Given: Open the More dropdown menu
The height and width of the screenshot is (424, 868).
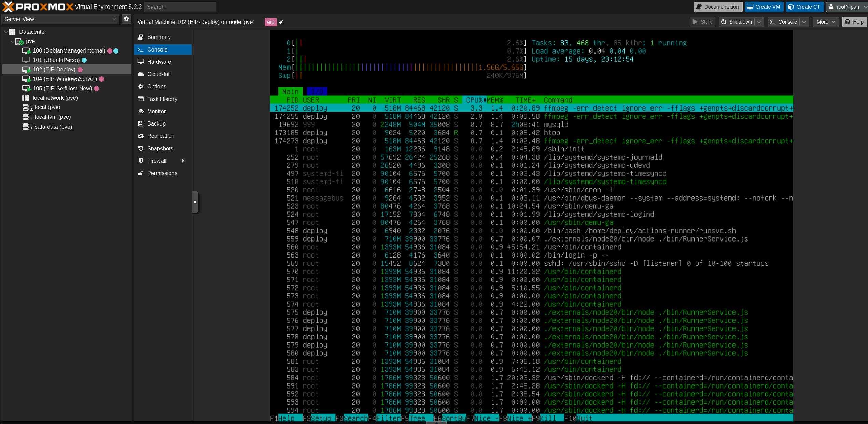Looking at the screenshot, I should [826, 22].
